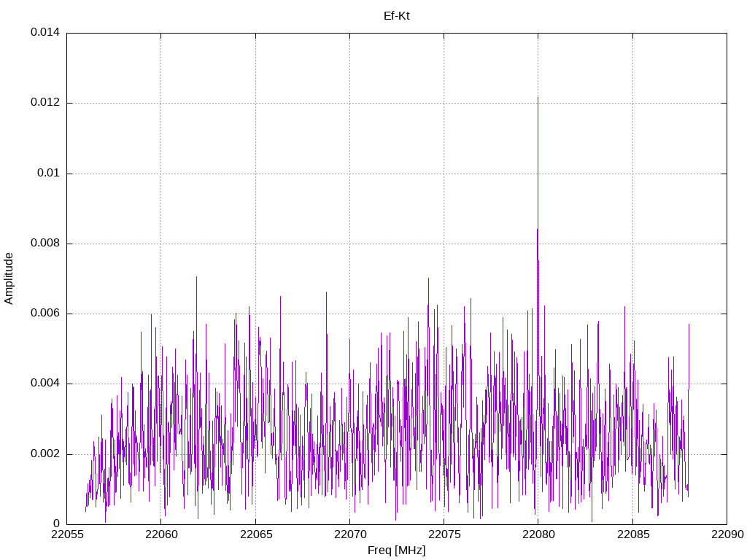Select the 22075 x-axis tick label
747x560 pixels.
coord(444,536)
